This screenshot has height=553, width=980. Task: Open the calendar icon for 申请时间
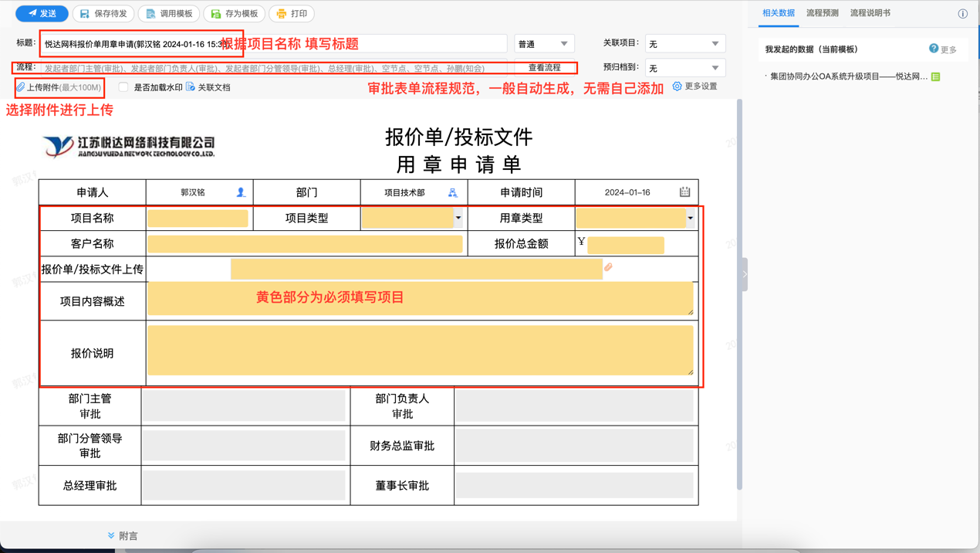coord(684,192)
